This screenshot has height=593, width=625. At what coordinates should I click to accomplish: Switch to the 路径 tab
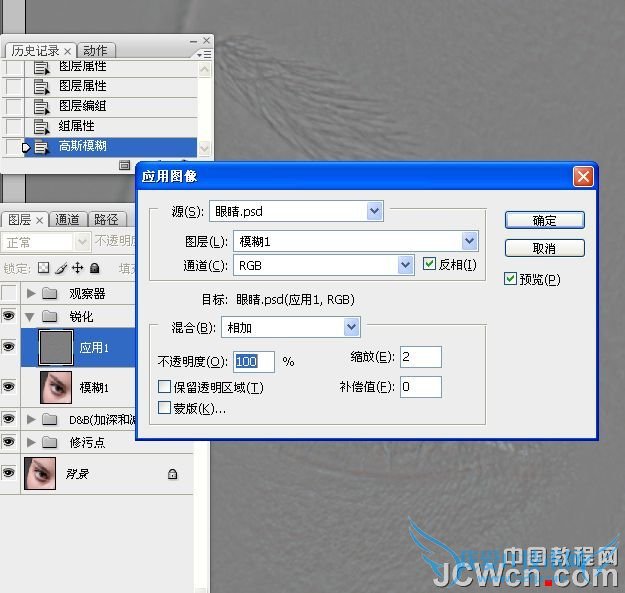[106, 220]
